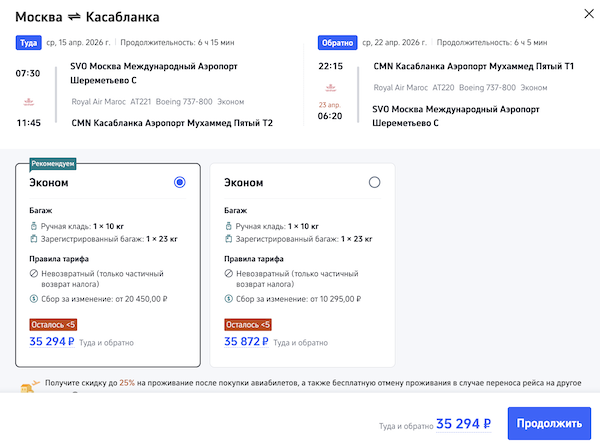Viewport: 600px width, 443px height.
Task: Click change fee icon in first fare card
Action: (33, 298)
